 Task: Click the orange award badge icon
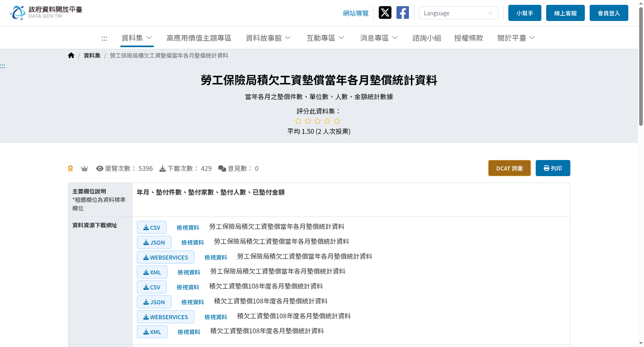70,168
